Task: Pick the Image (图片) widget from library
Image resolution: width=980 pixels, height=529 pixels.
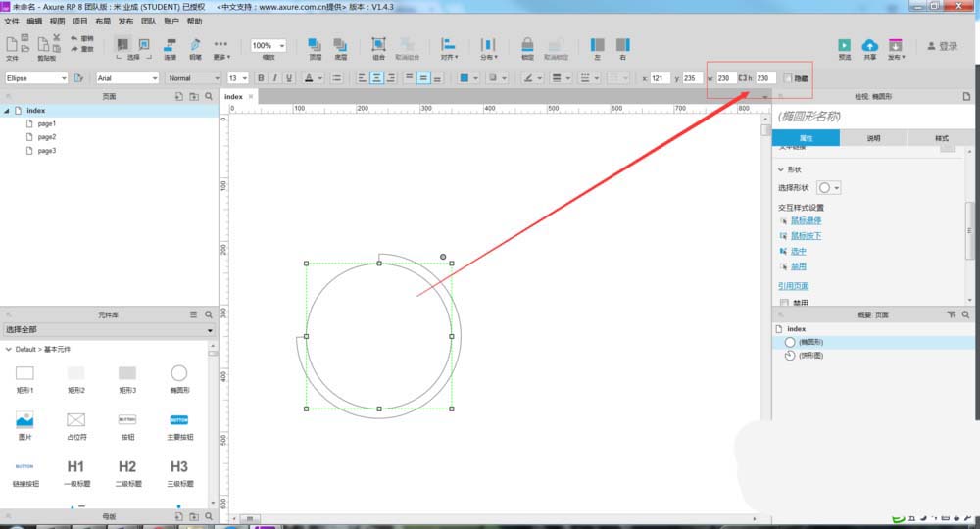Action: pyautogui.click(x=25, y=425)
